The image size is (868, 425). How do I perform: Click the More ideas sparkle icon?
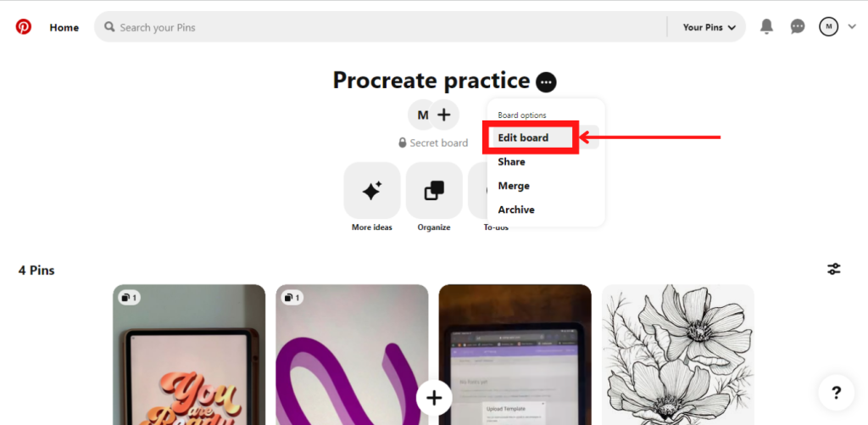coord(372,191)
